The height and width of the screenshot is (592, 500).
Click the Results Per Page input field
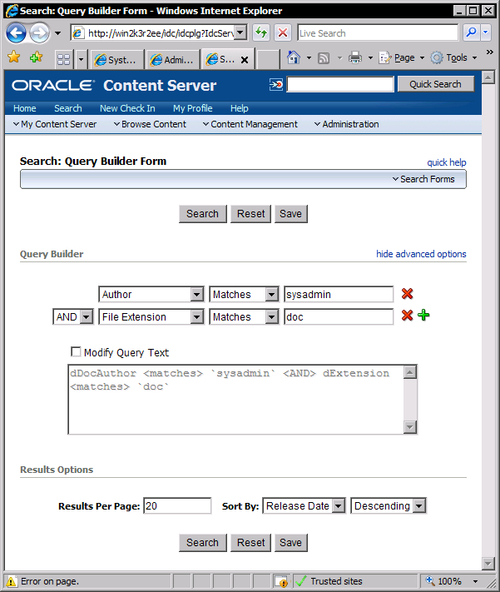tap(177, 506)
